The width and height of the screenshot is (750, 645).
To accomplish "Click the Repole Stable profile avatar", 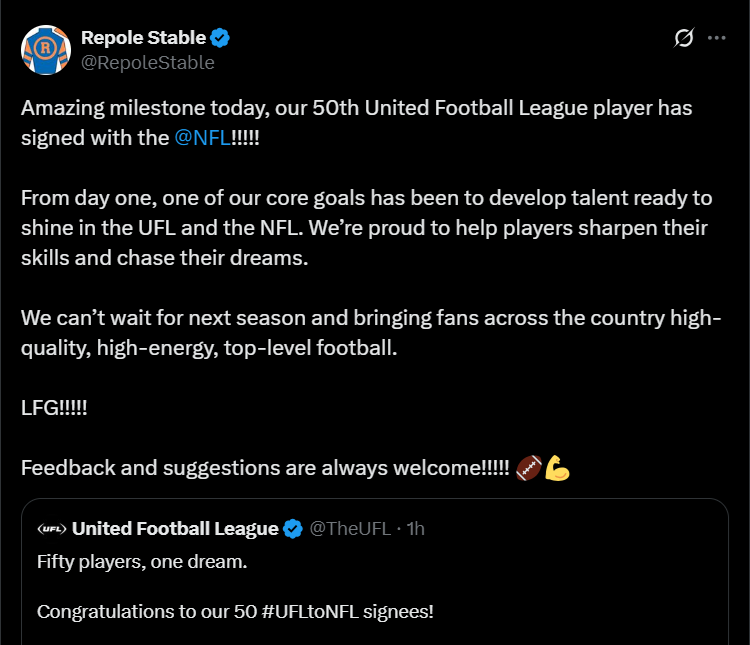I will point(44,50).
